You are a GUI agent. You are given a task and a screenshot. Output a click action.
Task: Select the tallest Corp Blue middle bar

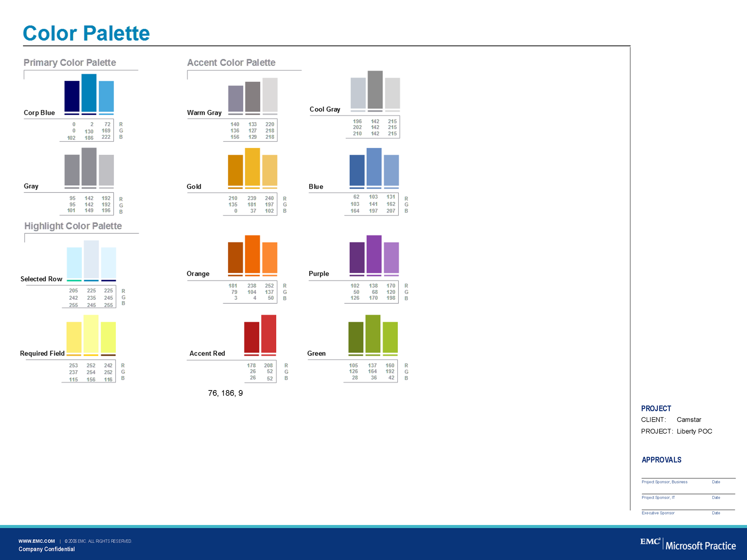[x=89, y=93]
